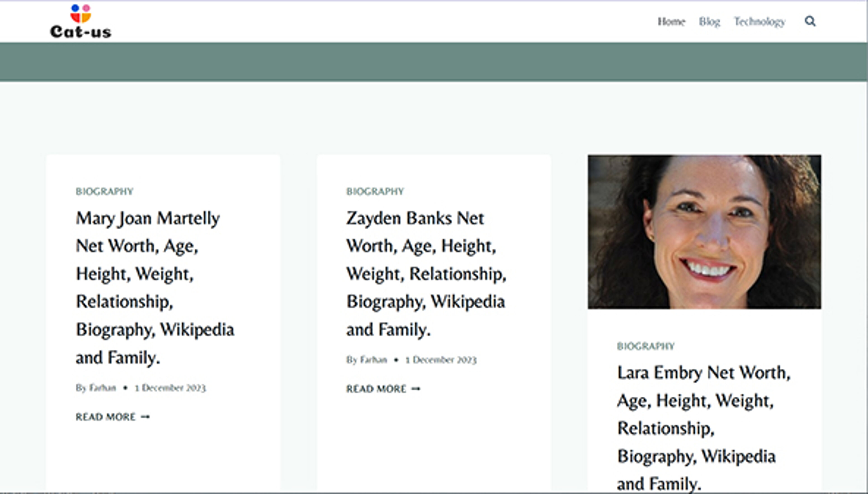
Task: Click Biography category above Lara Embry
Action: 645,346
